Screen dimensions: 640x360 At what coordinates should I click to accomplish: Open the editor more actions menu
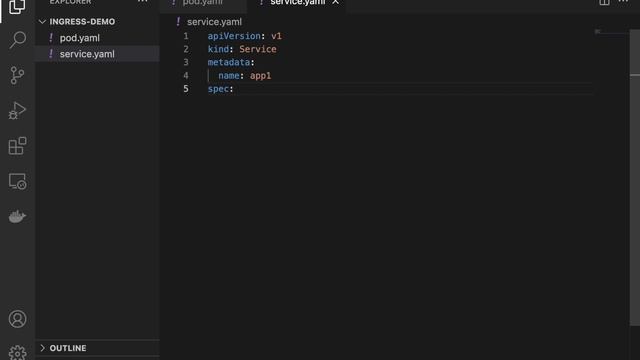point(623,2)
